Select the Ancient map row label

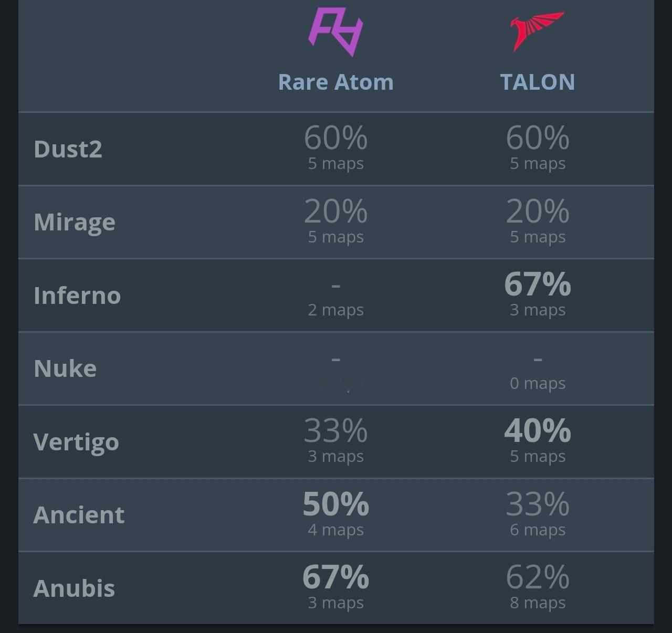point(79,515)
